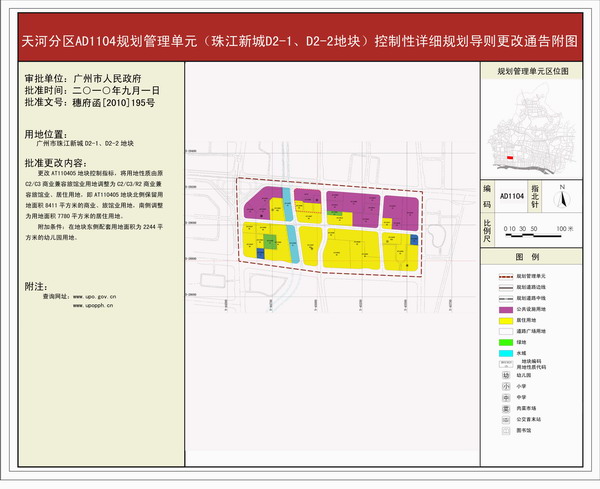Viewport: 600px width, 489px height.
Task: Click the north arrow compass symbol
Action: (x=562, y=197)
